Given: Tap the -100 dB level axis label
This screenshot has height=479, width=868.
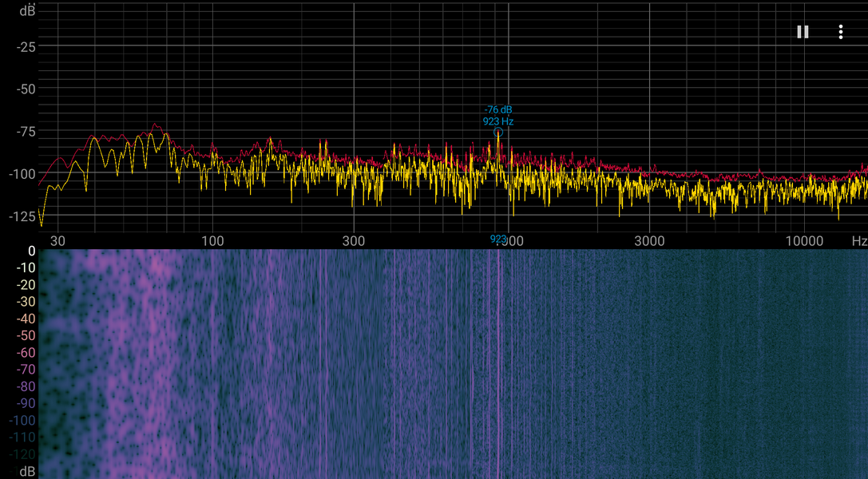Looking at the screenshot, I should click(x=22, y=174).
